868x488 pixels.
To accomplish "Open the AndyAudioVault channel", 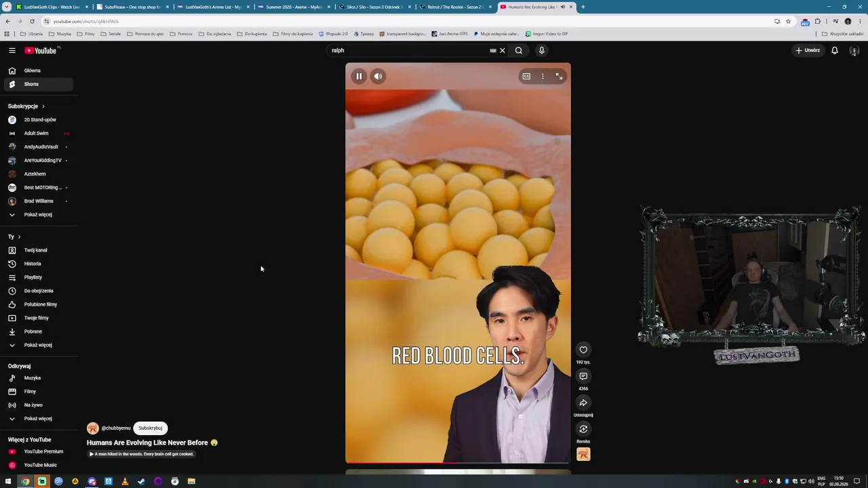I will tap(38, 147).
